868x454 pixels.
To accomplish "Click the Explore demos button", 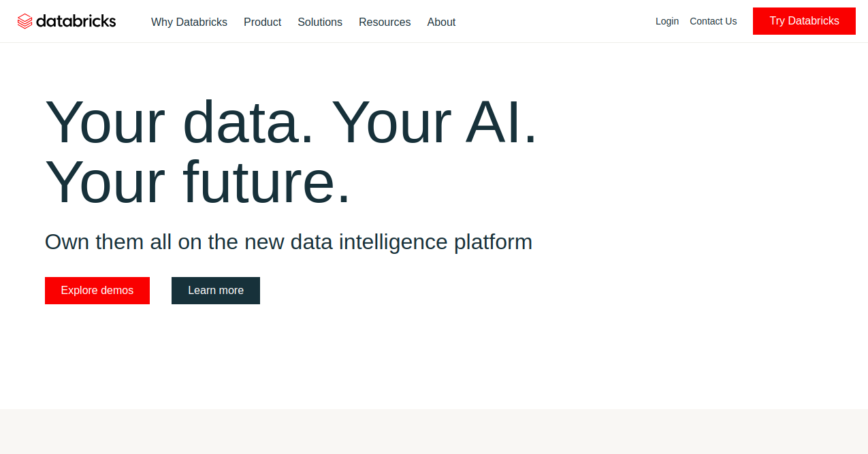I will (x=97, y=291).
